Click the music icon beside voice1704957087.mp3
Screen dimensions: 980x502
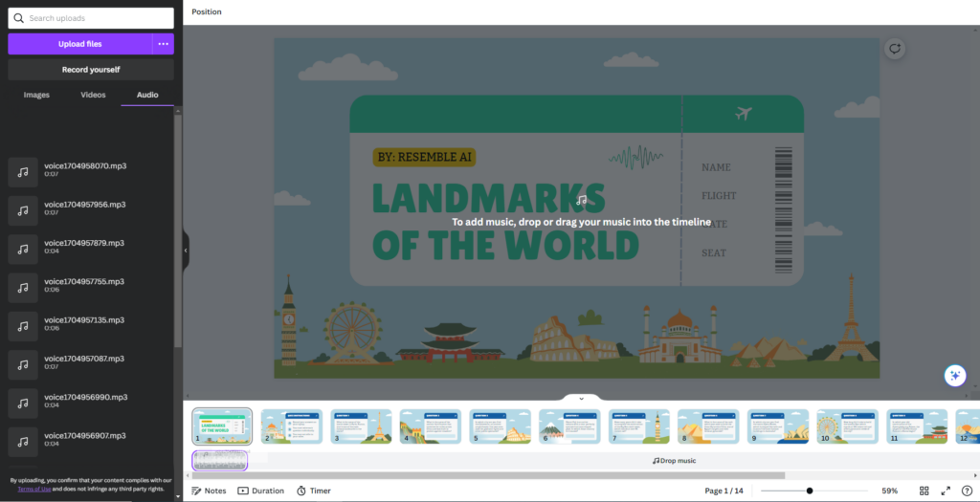pyautogui.click(x=23, y=365)
